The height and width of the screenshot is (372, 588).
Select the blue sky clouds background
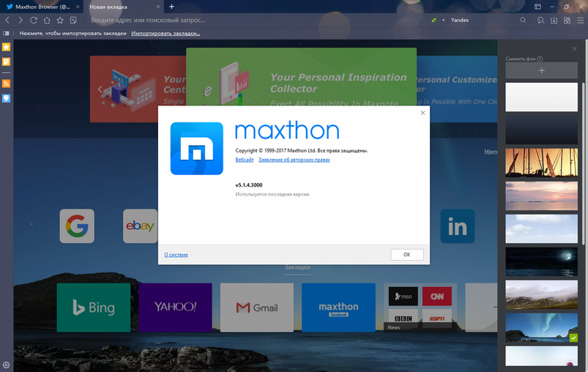(x=541, y=228)
